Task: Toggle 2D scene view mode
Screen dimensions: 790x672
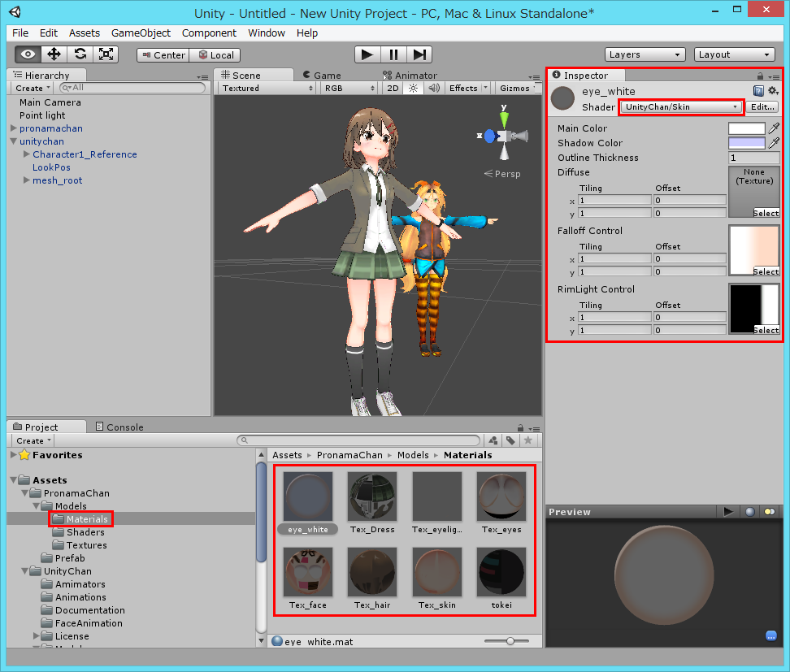Action: coord(393,88)
